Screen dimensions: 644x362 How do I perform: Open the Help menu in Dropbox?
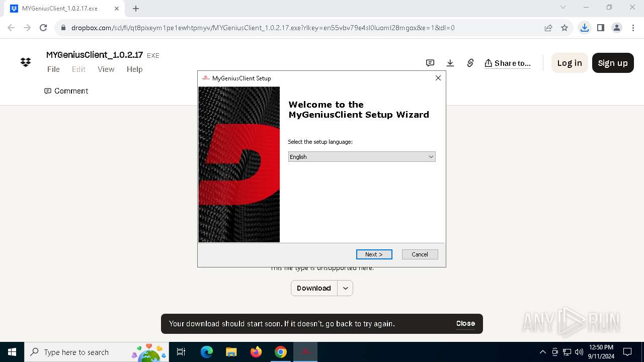point(134,69)
